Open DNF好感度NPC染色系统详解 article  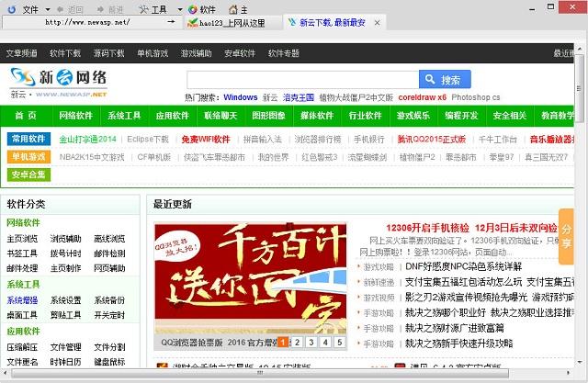pos(463,266)
